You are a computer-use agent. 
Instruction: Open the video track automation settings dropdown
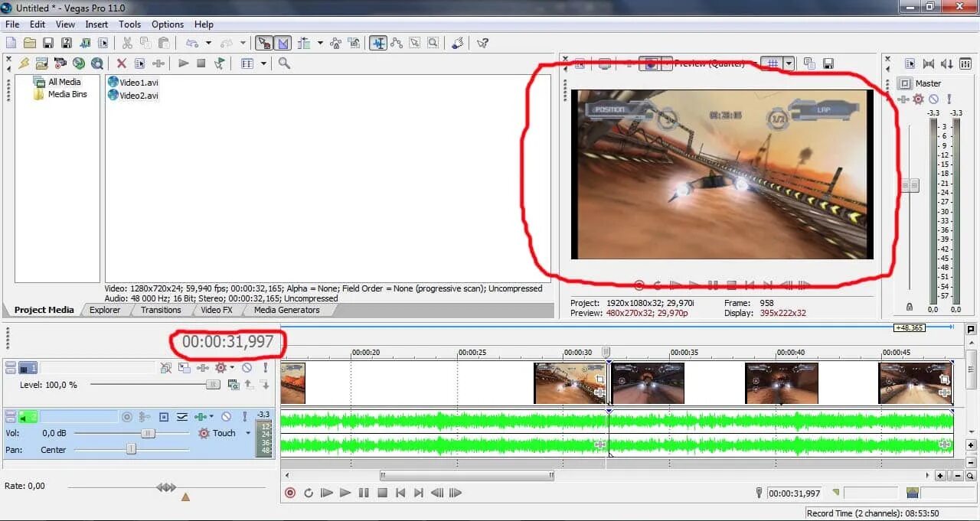232,368
